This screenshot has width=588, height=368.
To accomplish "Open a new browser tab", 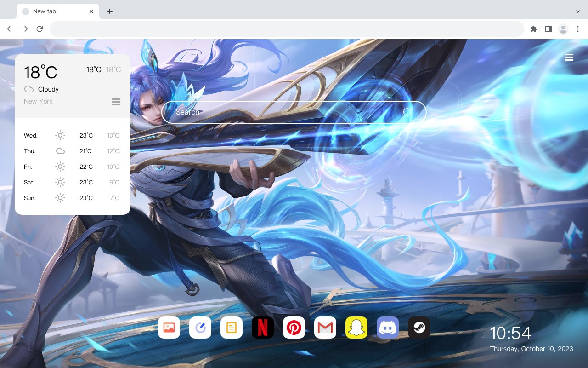I will 109,11.
